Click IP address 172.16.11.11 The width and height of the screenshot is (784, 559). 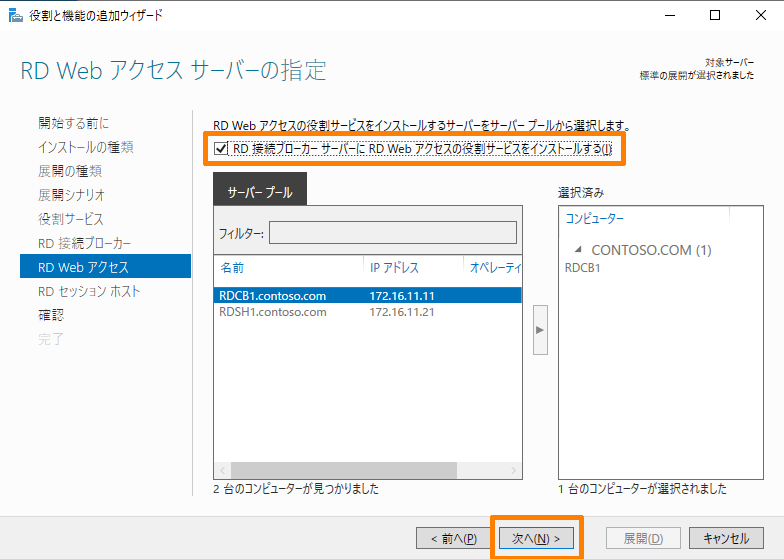click(402, 296)
